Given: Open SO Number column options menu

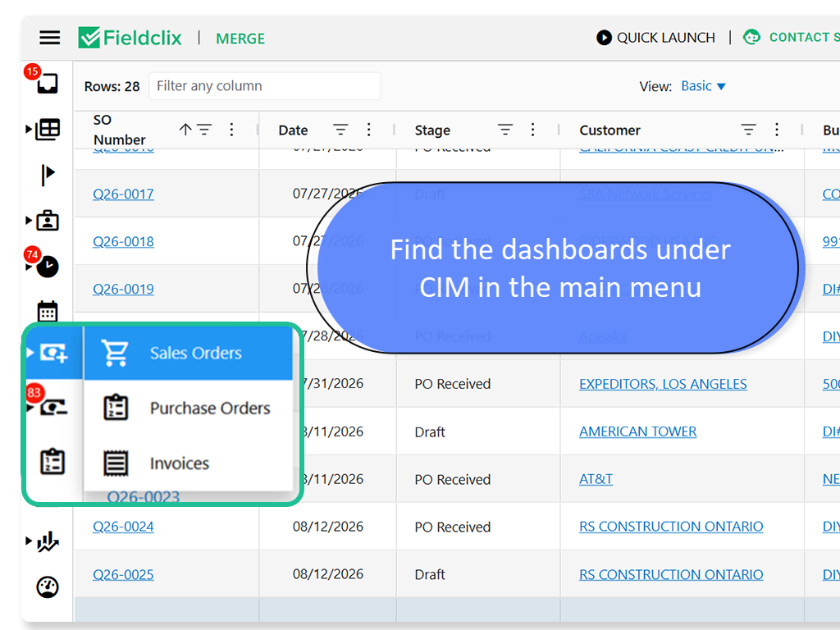Looking at the screenshot, I should pos(231,130).
